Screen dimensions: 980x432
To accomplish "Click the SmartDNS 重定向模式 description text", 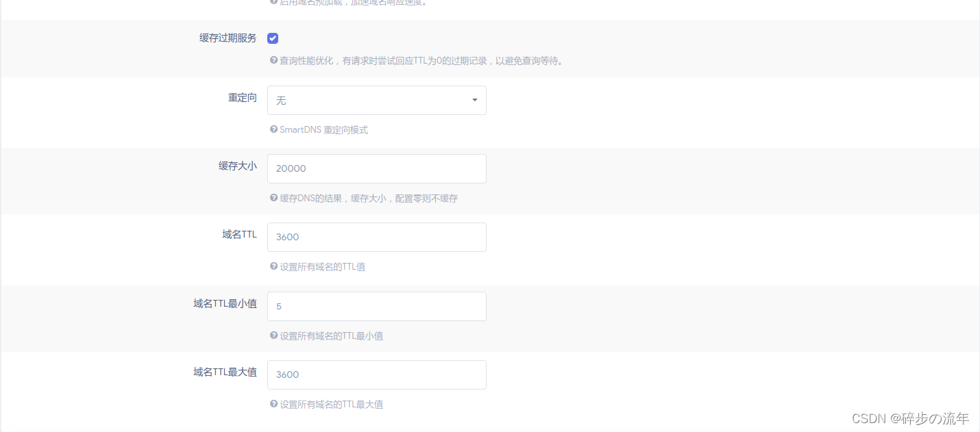I will point(323,129).
